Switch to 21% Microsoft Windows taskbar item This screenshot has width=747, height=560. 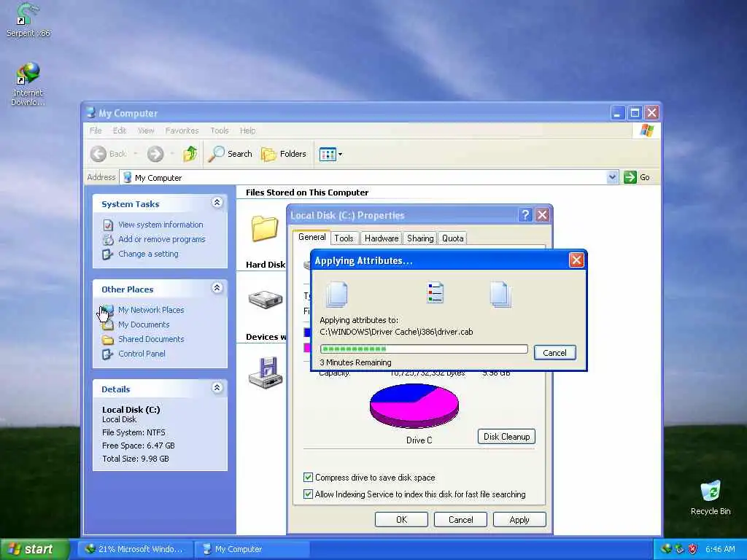point(134,549)
